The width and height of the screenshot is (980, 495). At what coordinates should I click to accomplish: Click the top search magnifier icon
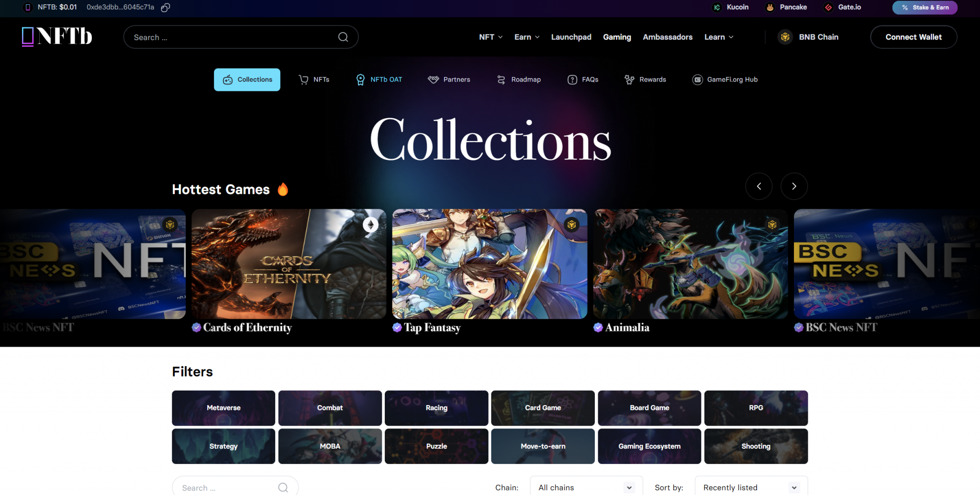pyautogui.click(x=343, y=37)
